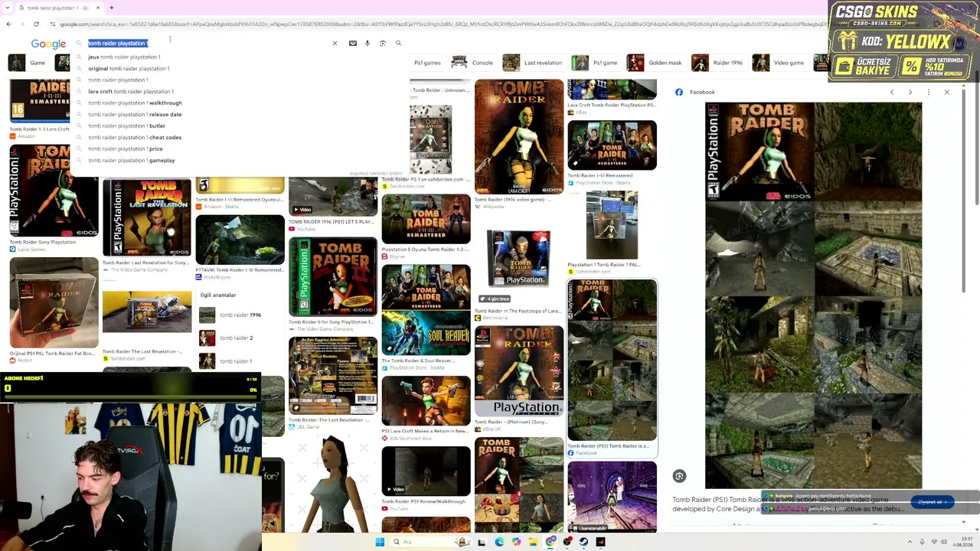Open volume settings in system tray
Screen dimensions: 980x551
click(x=942, y=542)
